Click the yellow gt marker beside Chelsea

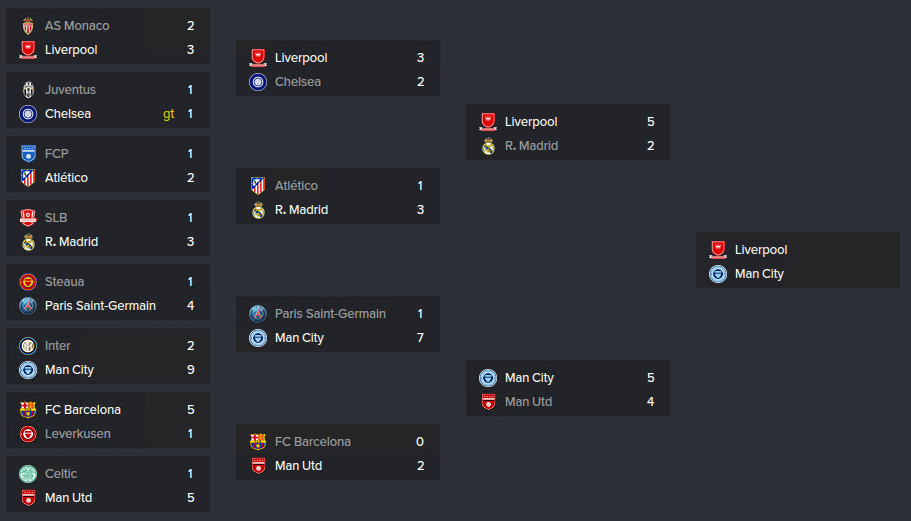168,114
